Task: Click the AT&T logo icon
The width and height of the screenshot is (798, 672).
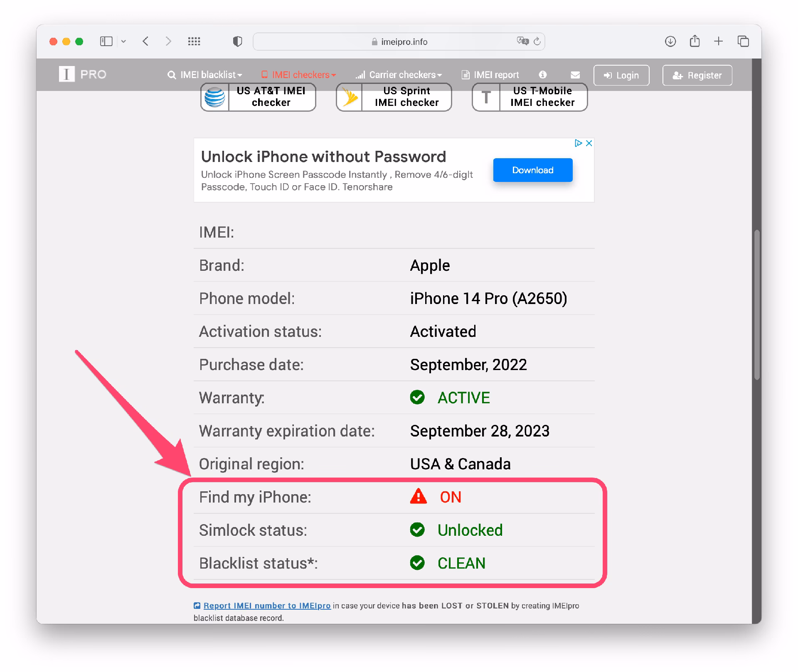Action: click(214, 97)
